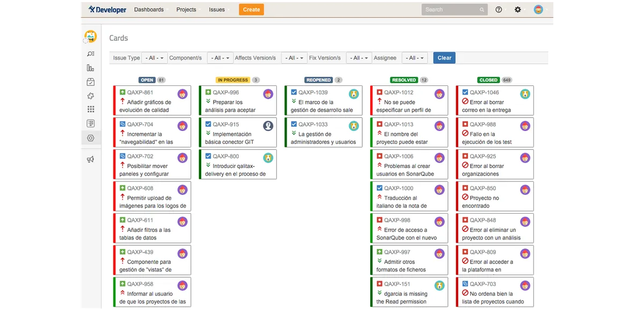Click the Developer logo
644x315 pixels.
(107, 9)
